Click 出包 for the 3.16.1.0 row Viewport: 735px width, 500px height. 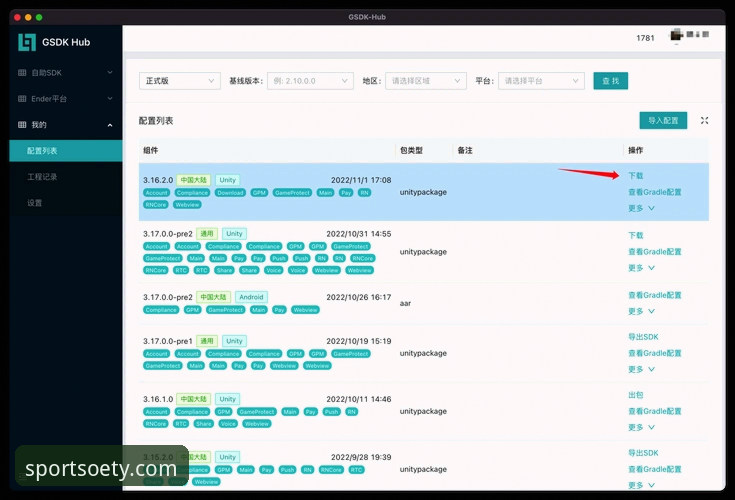coord(636,395)
